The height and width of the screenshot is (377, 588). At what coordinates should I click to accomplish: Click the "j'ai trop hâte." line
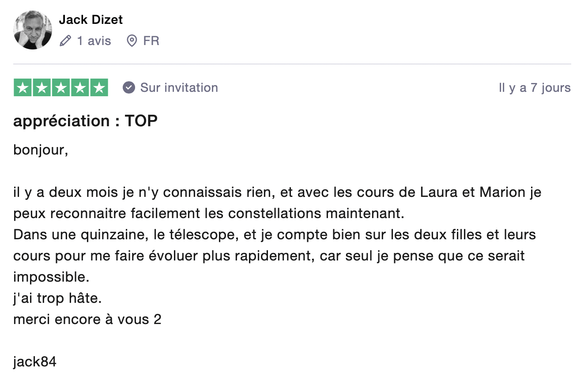pos(57,298)
